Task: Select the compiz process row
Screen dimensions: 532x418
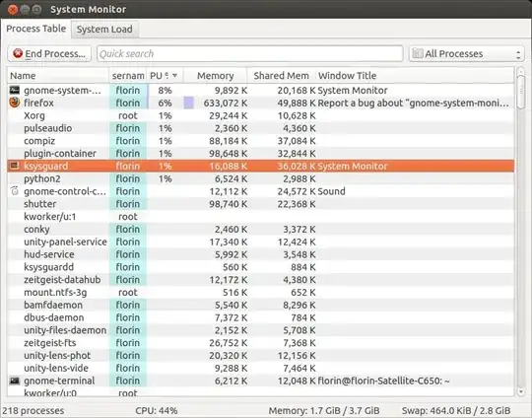Action: click(x=260, y=141)
